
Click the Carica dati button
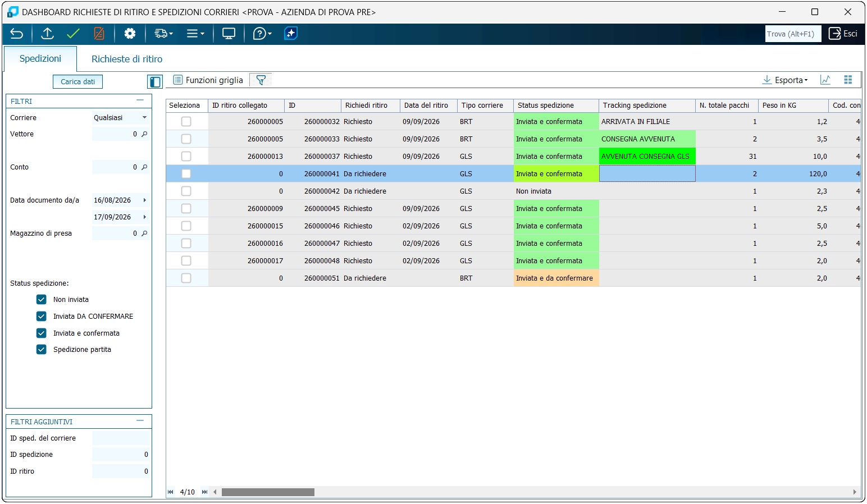[x=78, y=82]
